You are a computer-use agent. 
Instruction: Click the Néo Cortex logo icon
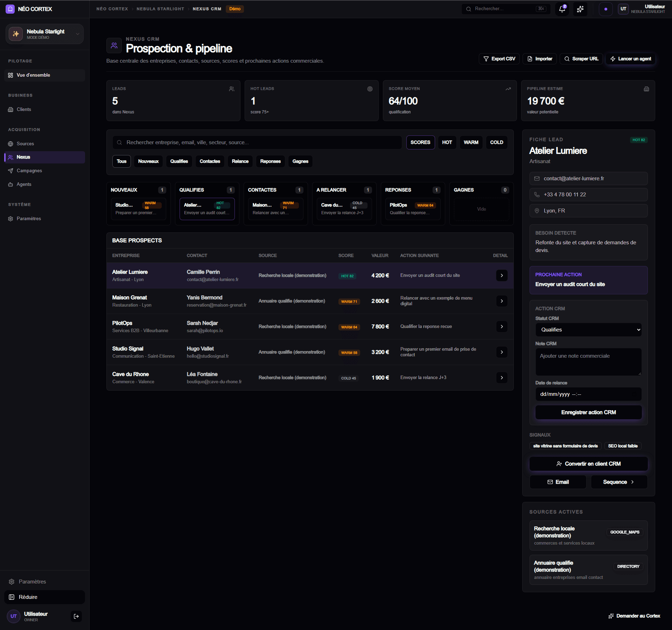(10, 9)
